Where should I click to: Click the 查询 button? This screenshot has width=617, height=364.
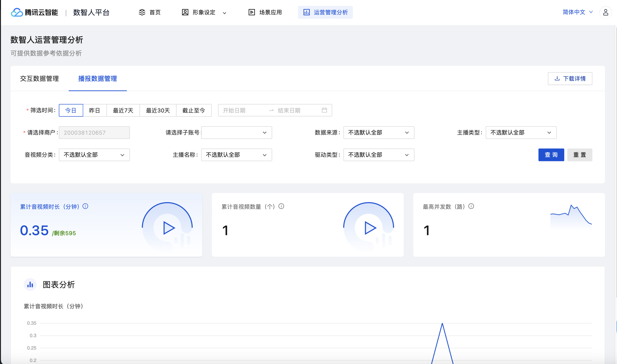point(551,155)
